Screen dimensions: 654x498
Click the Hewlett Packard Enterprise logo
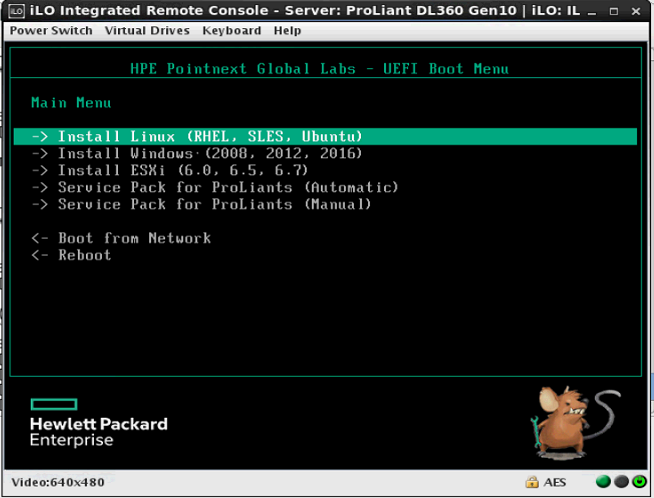pos(99,423)
